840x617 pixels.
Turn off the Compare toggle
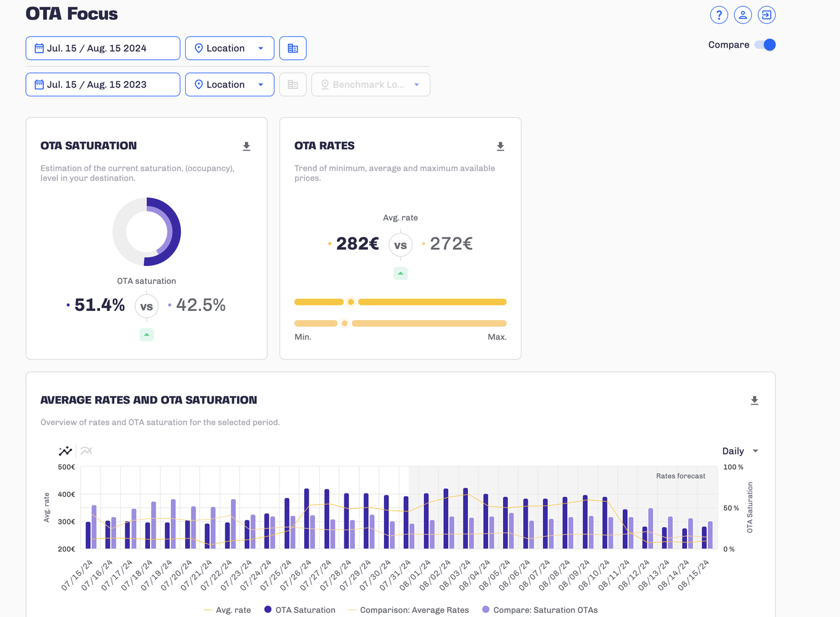765,45
